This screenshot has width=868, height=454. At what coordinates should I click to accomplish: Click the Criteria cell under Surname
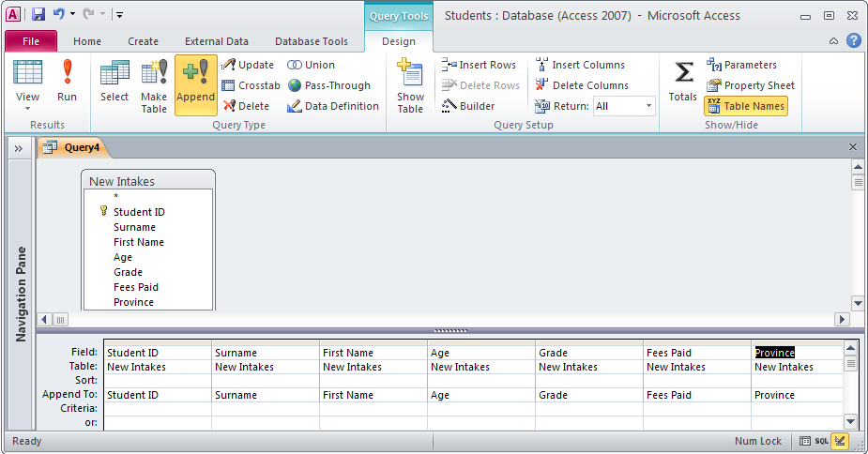(x=266, y=409)
